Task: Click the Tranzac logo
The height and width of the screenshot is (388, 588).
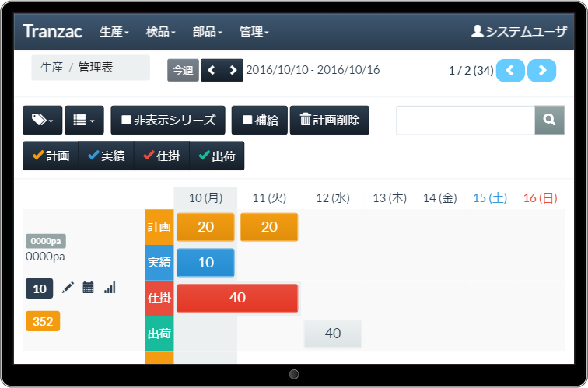Action: click(x=52, y=31)
